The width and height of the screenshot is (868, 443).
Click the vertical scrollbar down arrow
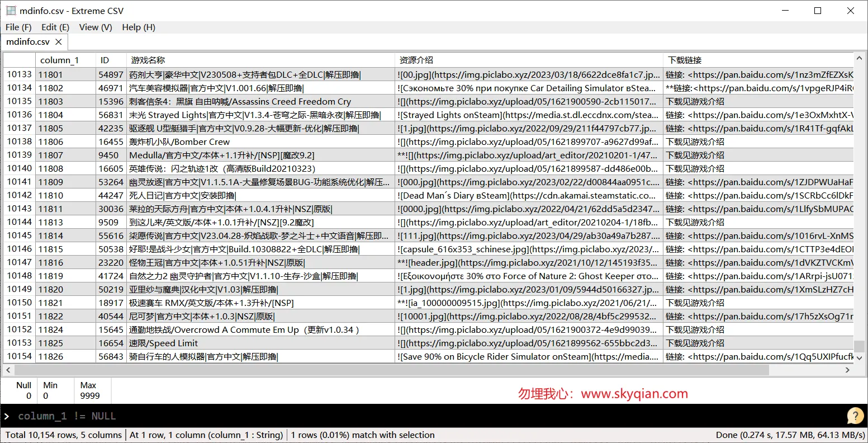860,357
